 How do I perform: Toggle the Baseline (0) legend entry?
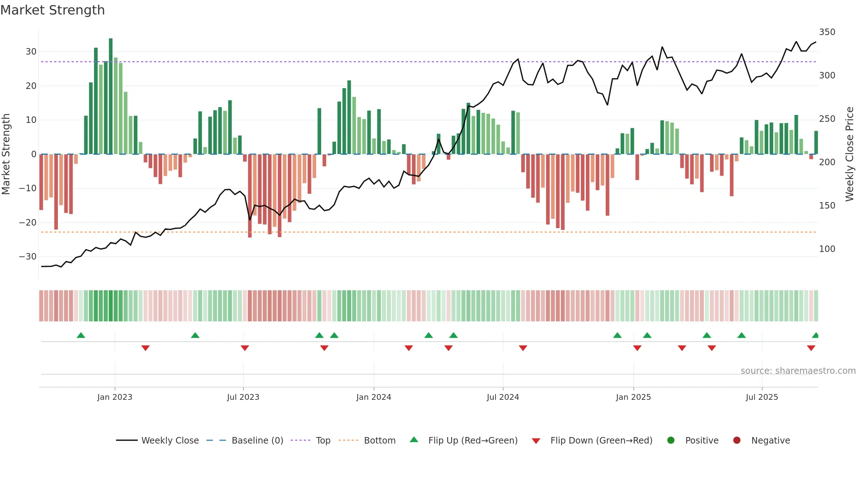coord(245,440)
